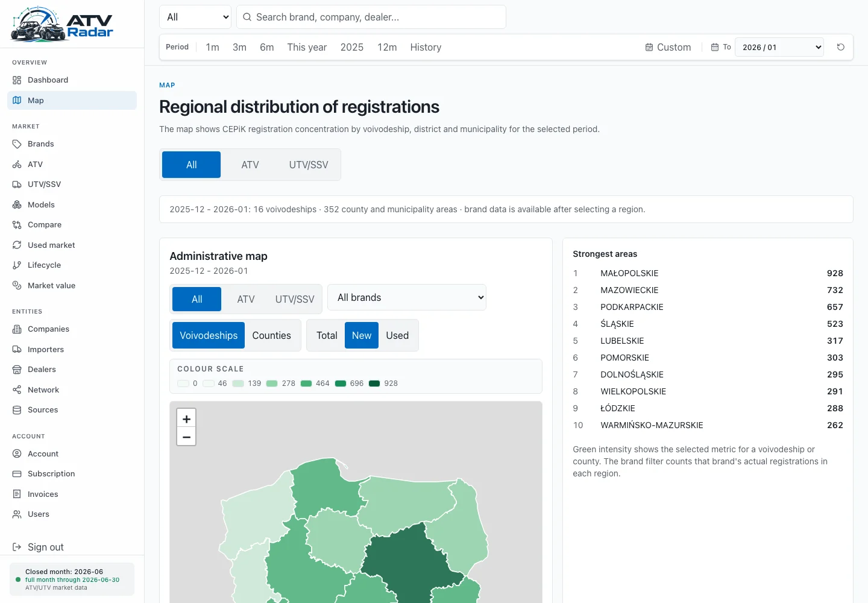The height and width of the screenshot is (603, 868).
Task: Click the Closed month 2026-06 status box
Action: coord(72,579)
